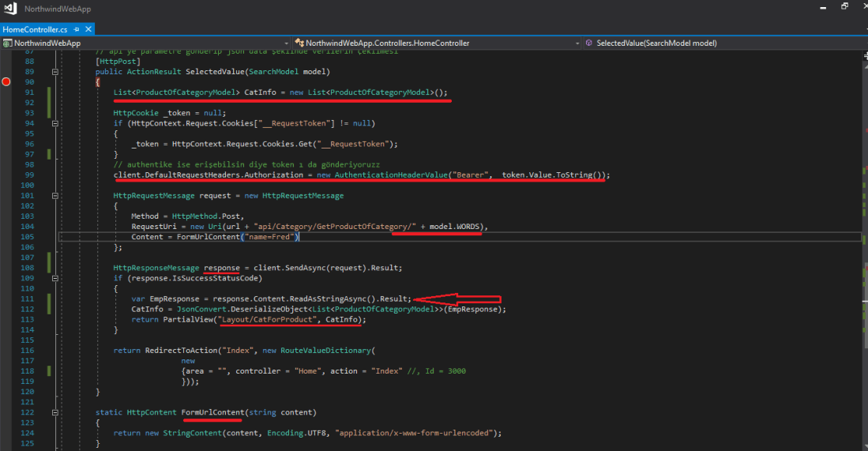Click the NorthwindWebApp project icon in navigation bar
Screen dimensions: 868x451
pos(9,43)
